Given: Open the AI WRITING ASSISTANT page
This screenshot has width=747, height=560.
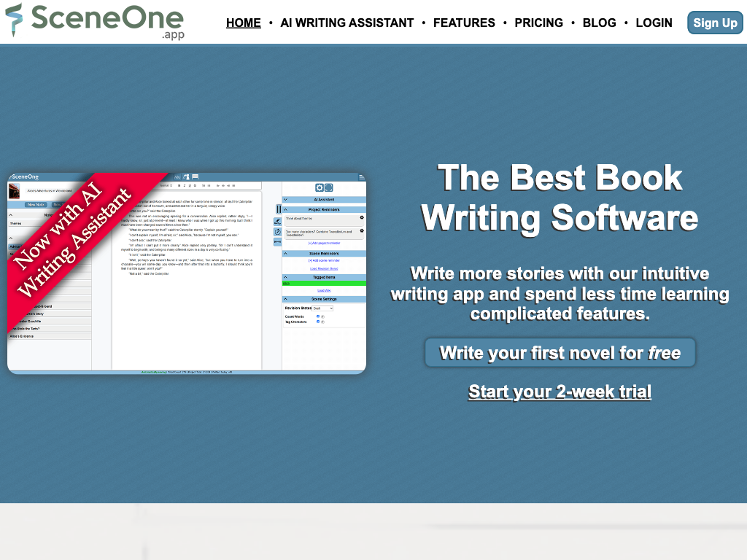Looking at the screenshot, I should [x=347, y=23].
